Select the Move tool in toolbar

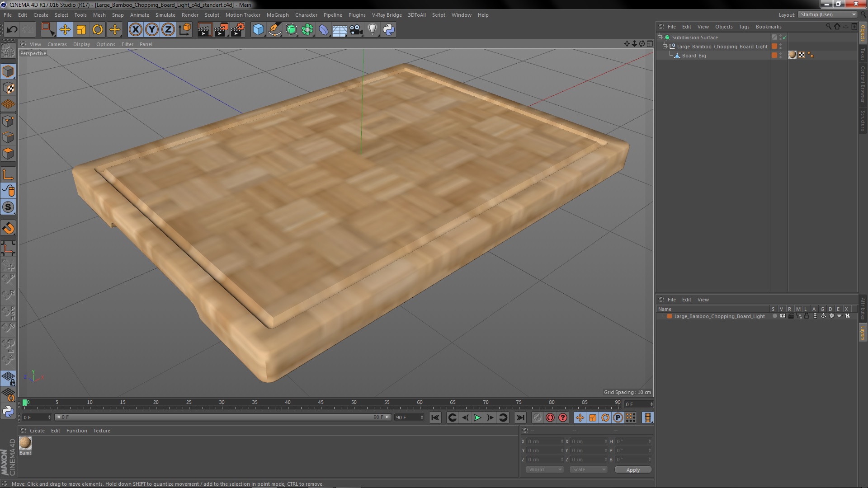65,30
